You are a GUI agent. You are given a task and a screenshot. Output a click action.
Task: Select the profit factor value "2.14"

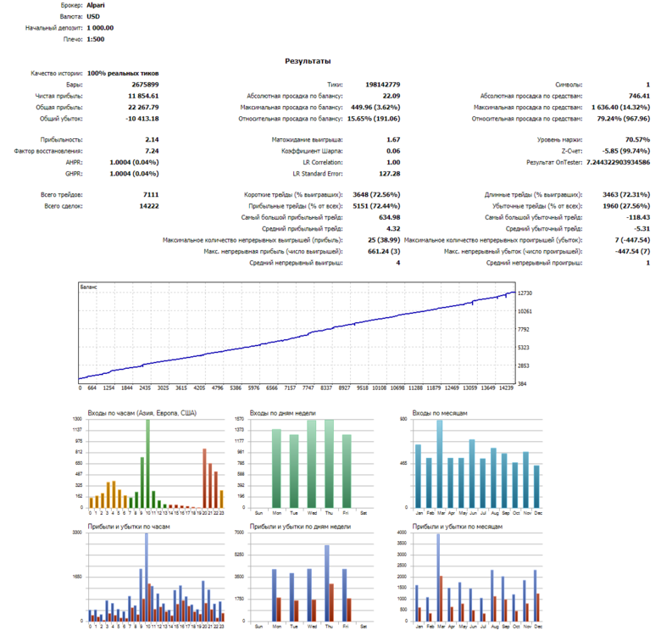coord(152,139)
